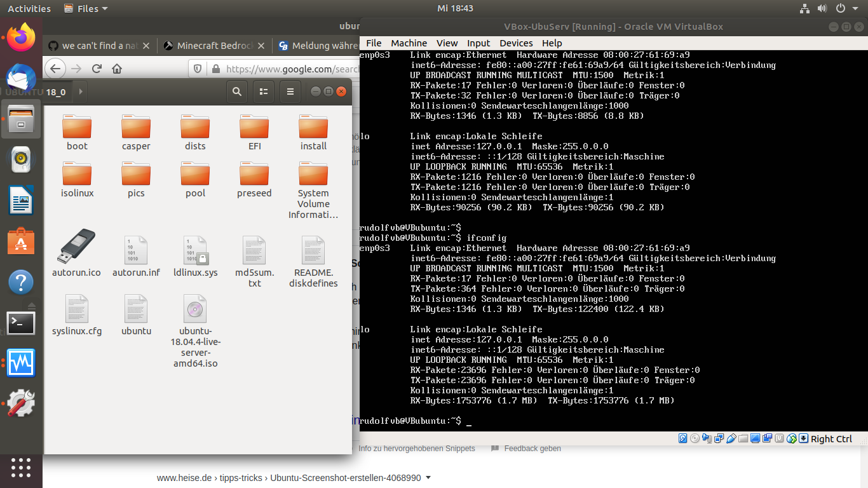Show Applications grid in the dock
The height and width of the screenshot is (488, 868).
pyautogui.click(x=21, y=467)
